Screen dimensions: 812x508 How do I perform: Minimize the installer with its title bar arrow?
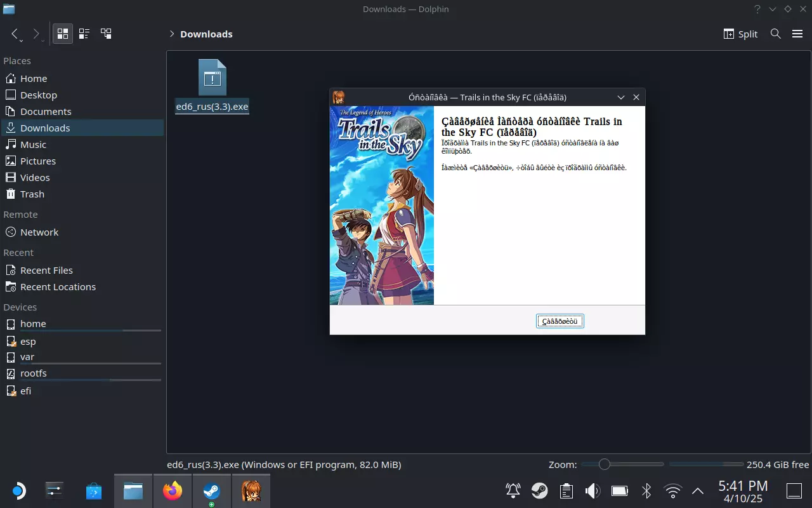click(x=621, y=97)
